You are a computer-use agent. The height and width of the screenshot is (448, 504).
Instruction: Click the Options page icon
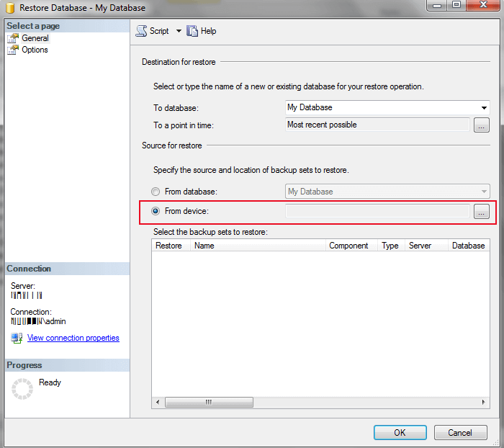(13, 50)
